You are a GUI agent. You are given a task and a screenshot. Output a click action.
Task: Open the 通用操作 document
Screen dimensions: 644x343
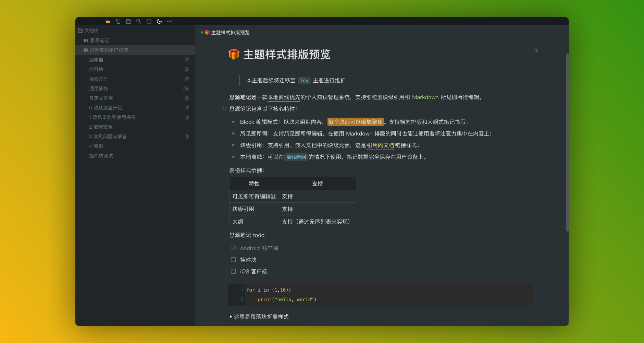135,88
